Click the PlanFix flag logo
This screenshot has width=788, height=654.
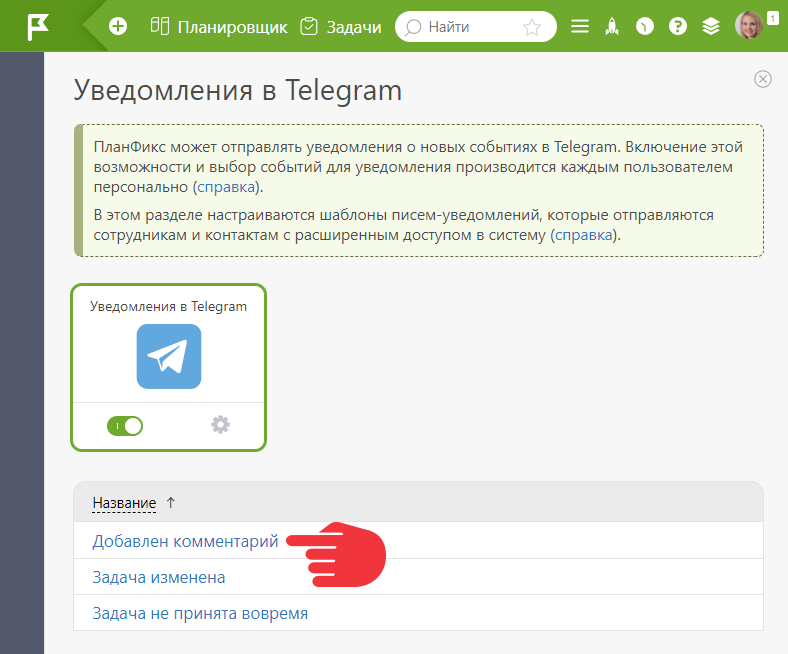pos(38,27)
